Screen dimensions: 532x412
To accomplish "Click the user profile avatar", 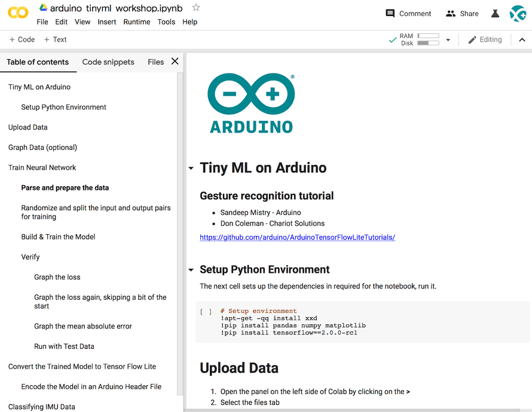I will 518,13.
